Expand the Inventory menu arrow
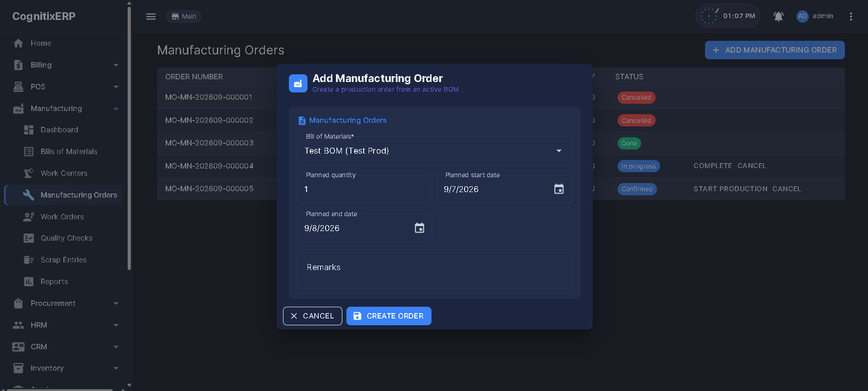The width and height of the screenshot is (868, 391). coord(116,368)
